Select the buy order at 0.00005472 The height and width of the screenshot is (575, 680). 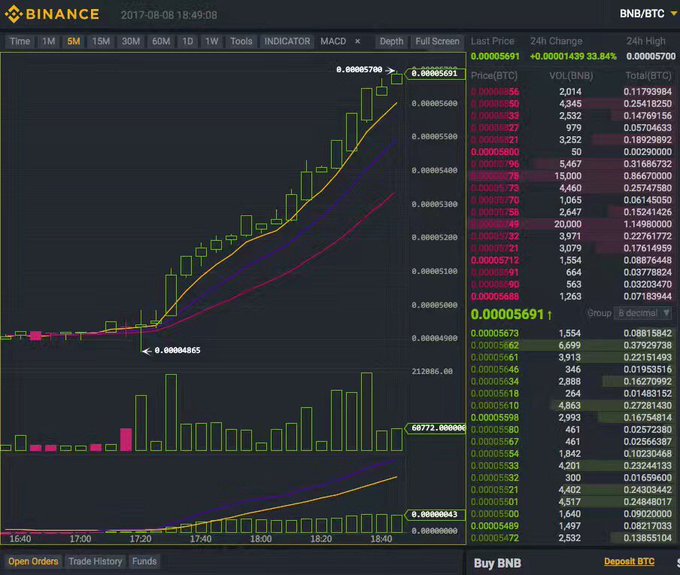point(571,538)
